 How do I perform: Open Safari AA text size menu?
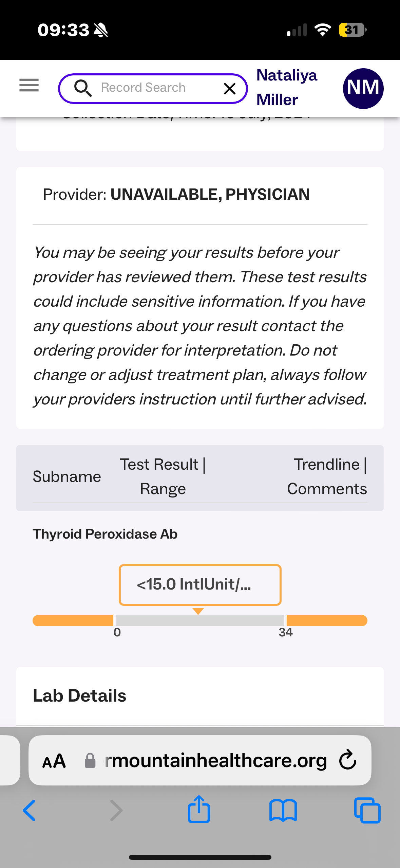point(54,761)
